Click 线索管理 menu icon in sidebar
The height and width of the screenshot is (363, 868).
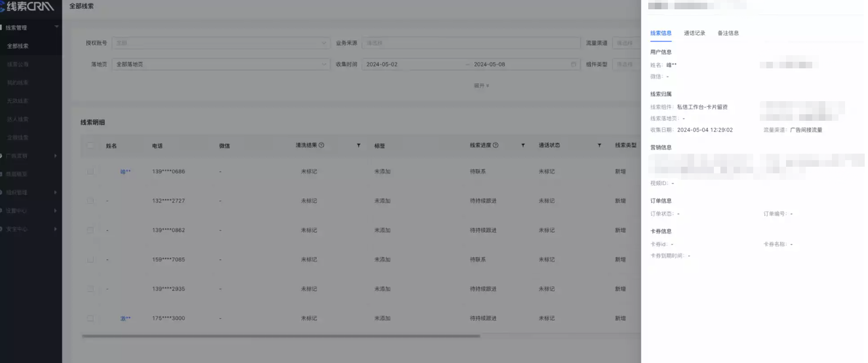click(2, 27)
